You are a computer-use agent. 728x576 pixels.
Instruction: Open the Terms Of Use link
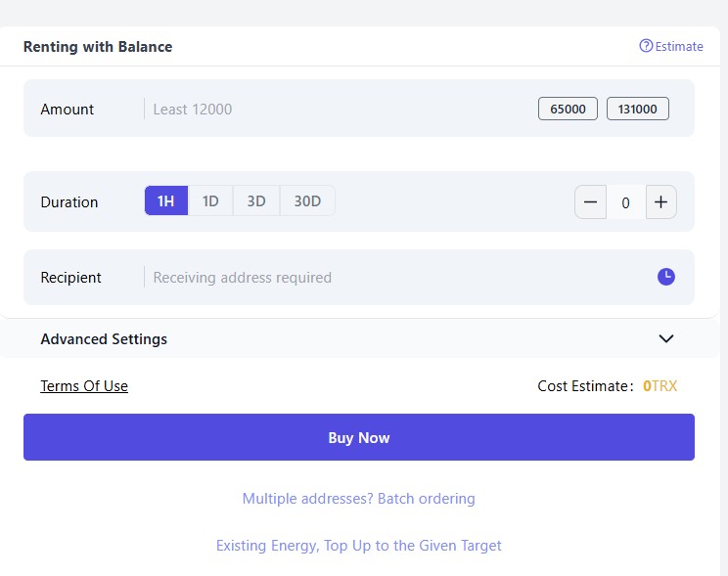(x=84, y=386)
